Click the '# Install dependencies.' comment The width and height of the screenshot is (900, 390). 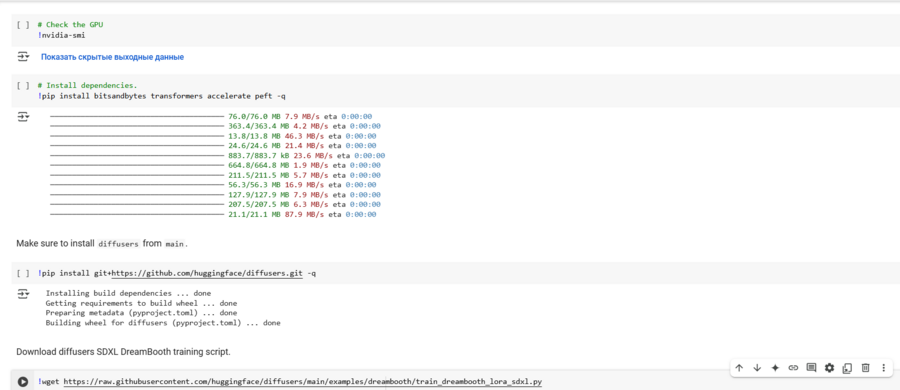(x=87, y=86)
